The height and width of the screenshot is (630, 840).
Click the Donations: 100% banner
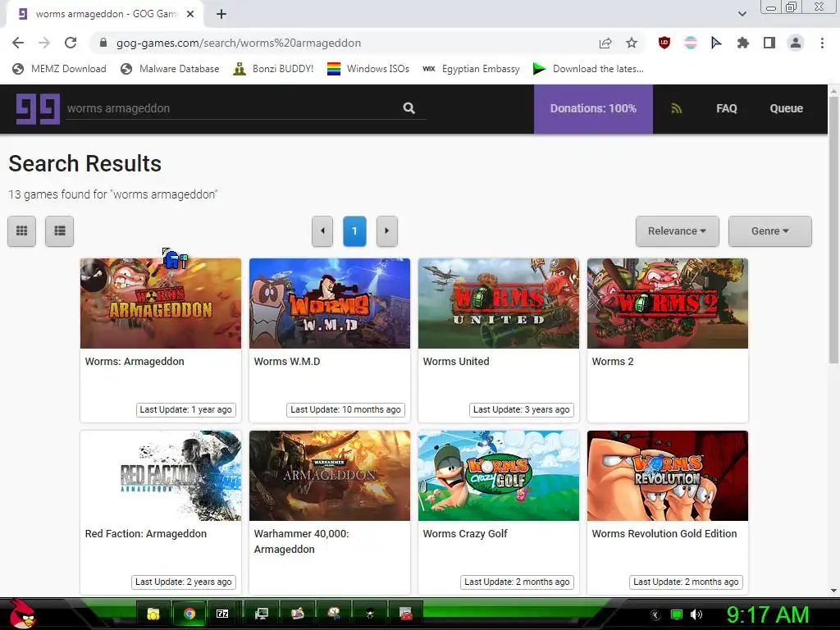coord(593,109)
